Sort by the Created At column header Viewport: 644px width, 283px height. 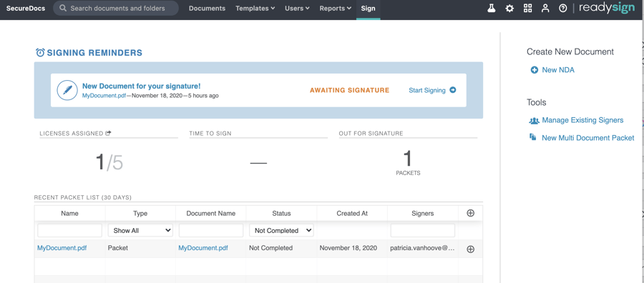click(352, 213)
